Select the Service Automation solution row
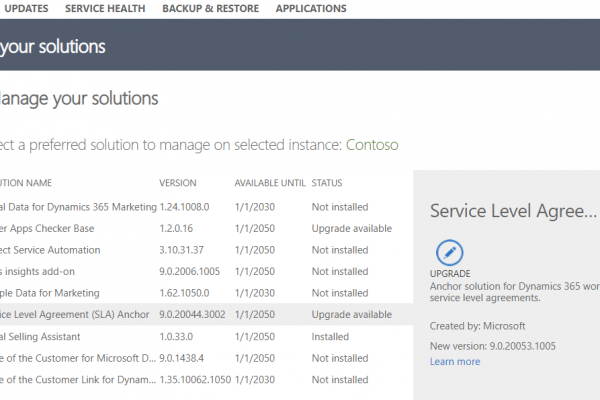Viewport: 600px width, 400px height. (x=207, y=250)
